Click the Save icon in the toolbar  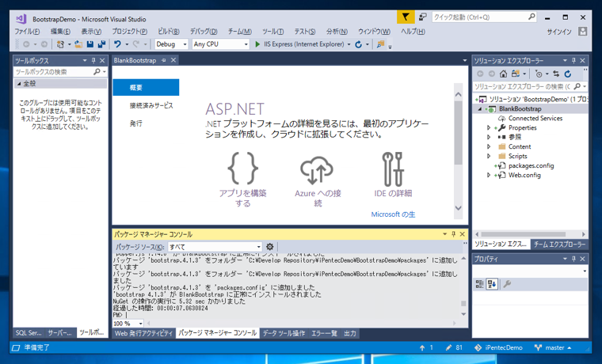[x=90, y=44]
